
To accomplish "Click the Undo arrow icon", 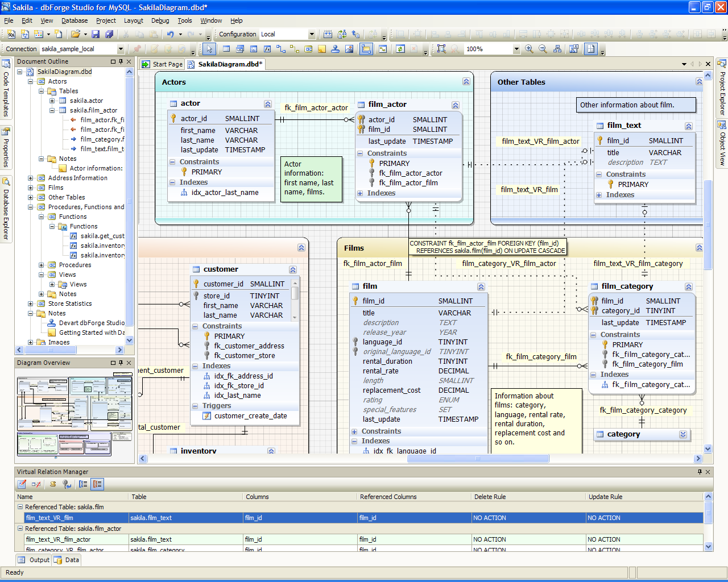I will [x=170, y=34].
